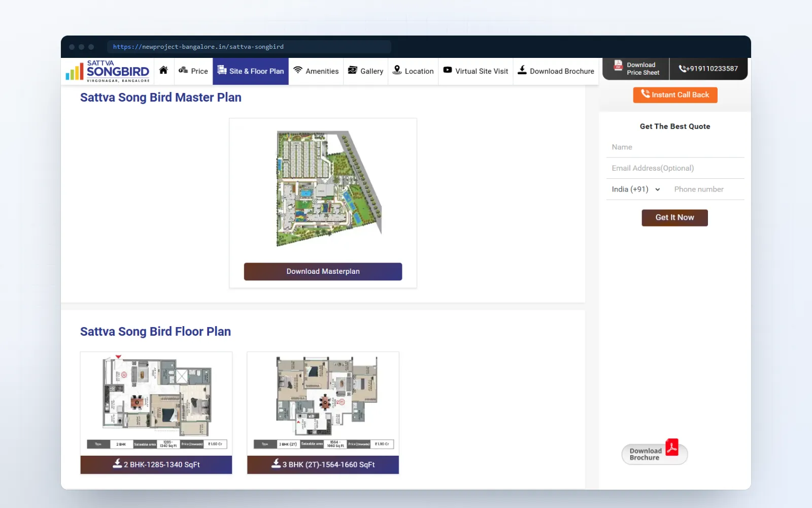Submit with the Get It Now button
Image resolution: width=812 pixels, height=508 pixels.
(674, 217)
